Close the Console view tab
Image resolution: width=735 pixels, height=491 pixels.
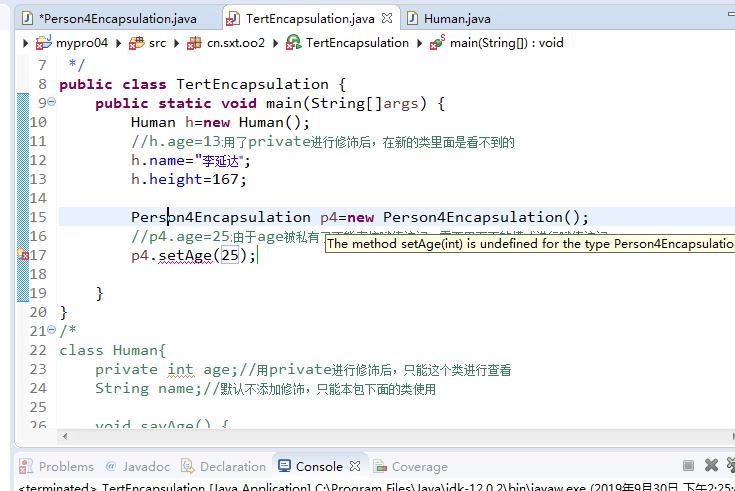[x=355, y=466]
